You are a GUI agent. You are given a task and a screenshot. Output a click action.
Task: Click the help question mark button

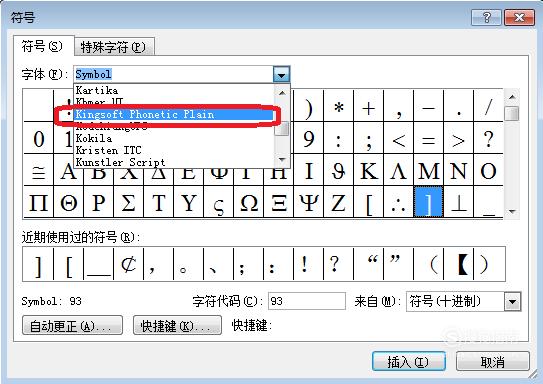coord(486,17)
